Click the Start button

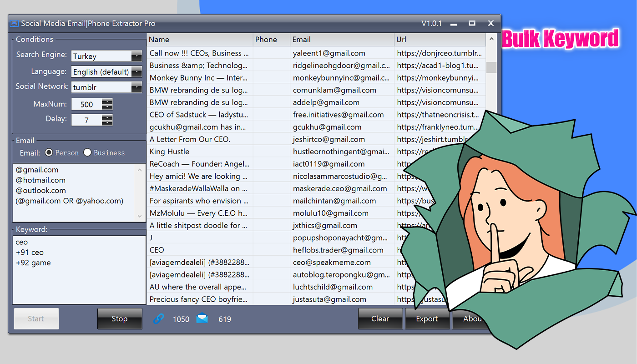36,319
